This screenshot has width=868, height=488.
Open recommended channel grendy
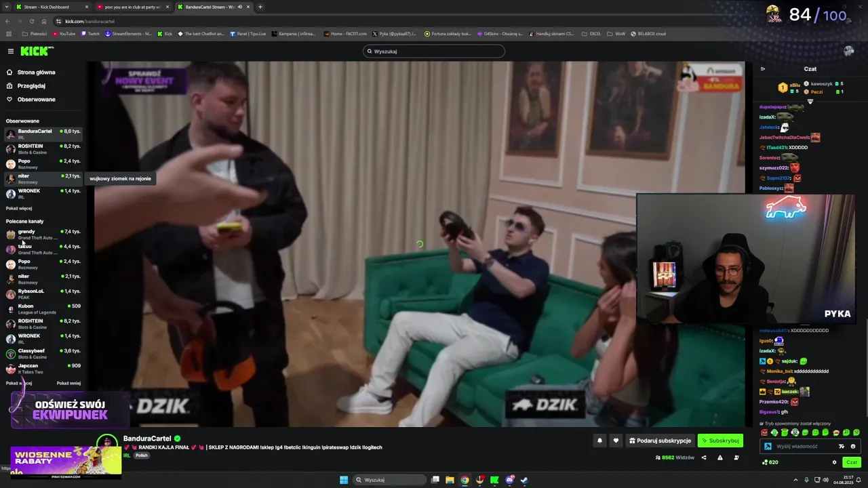coord(43,234)
